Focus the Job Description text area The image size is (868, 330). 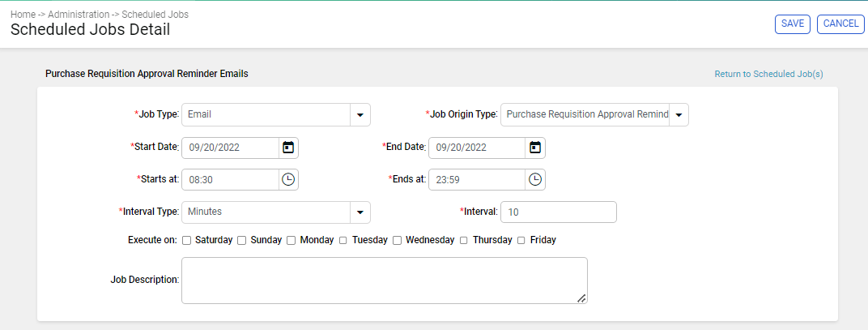tap(384, 281)
